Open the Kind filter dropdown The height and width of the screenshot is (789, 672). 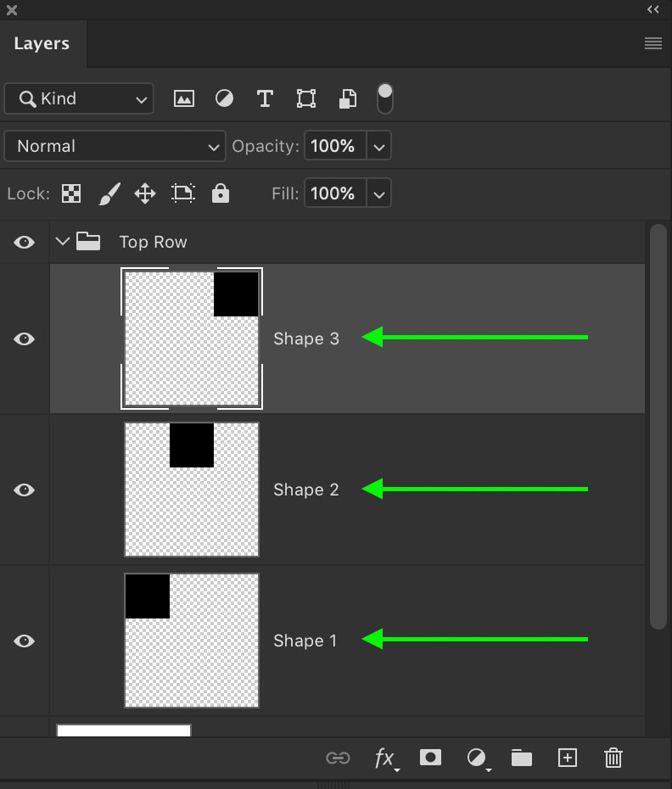pos(79,98)
